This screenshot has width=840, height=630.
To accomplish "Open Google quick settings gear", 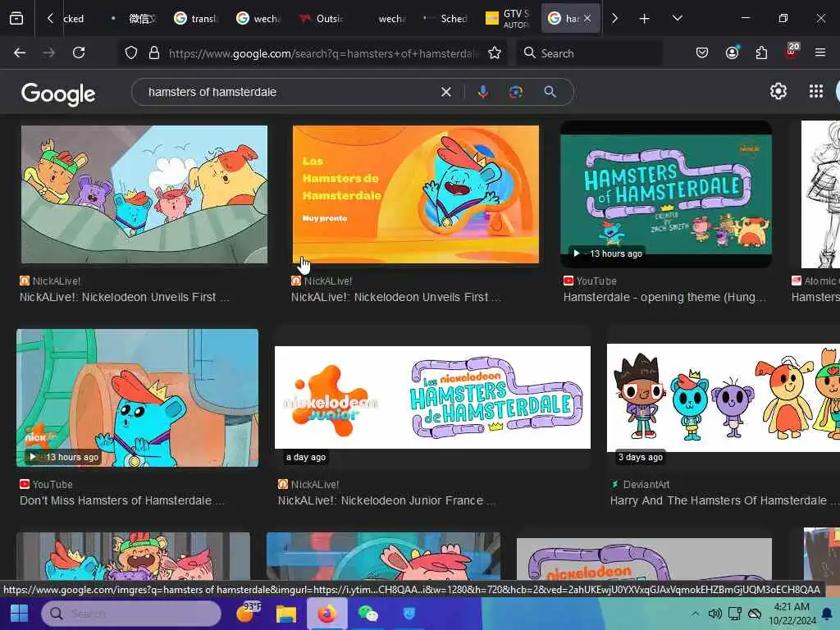I will 778,92.
